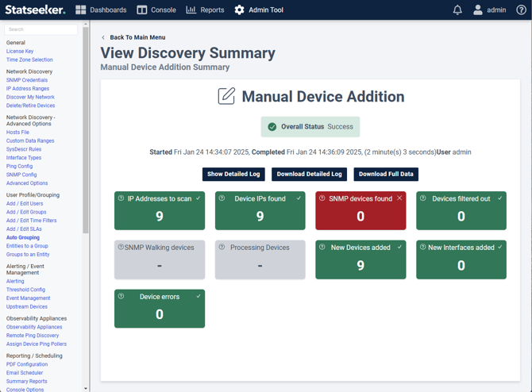The image size is (532, 392).
Task: Click the Manual Device Addition edit icon
Action: (x=226, y=96)
